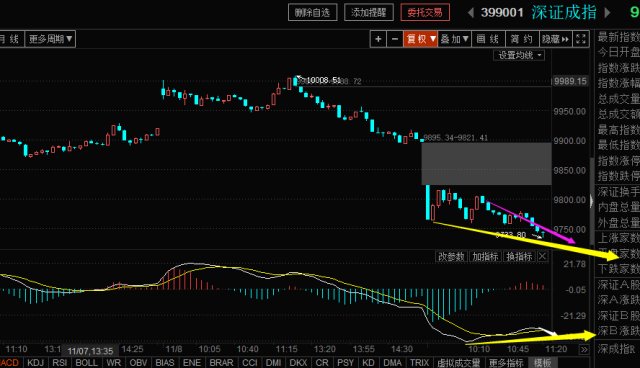Expand 更多周期 period dropdown
This screenshot has height=368, width=640.
coord(50,39)
